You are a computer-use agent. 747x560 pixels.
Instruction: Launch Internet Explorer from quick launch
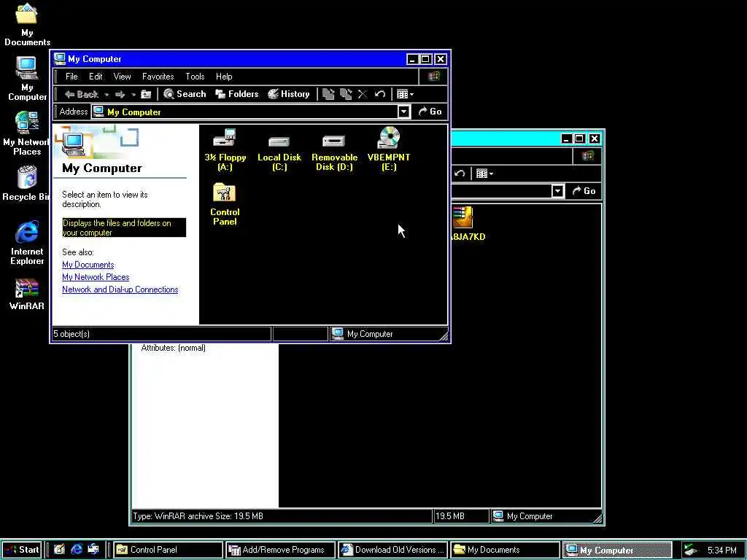(x=76, y=550)
